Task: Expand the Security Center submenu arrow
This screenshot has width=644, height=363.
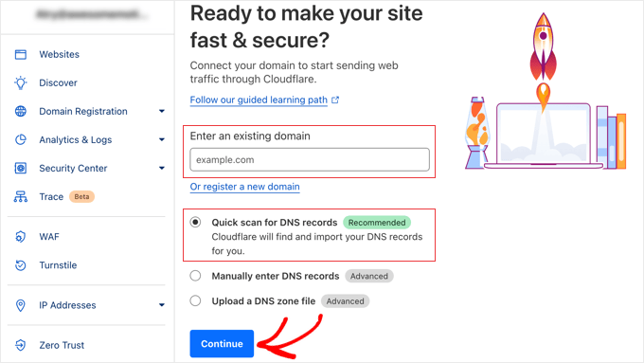Action: [162, 168]
